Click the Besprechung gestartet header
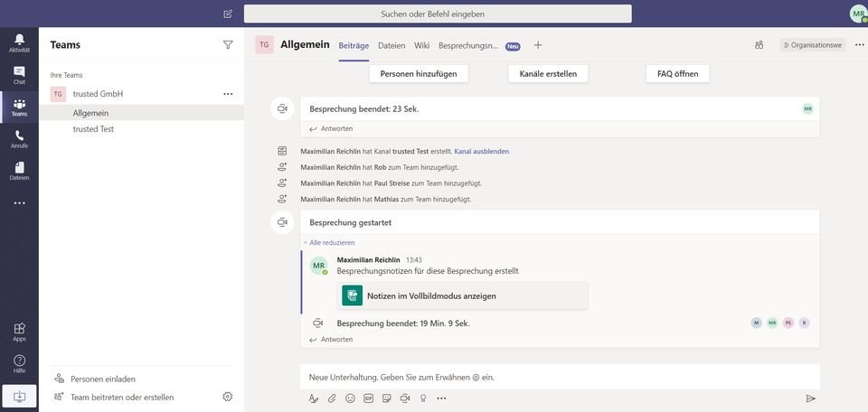 point(351,222)
